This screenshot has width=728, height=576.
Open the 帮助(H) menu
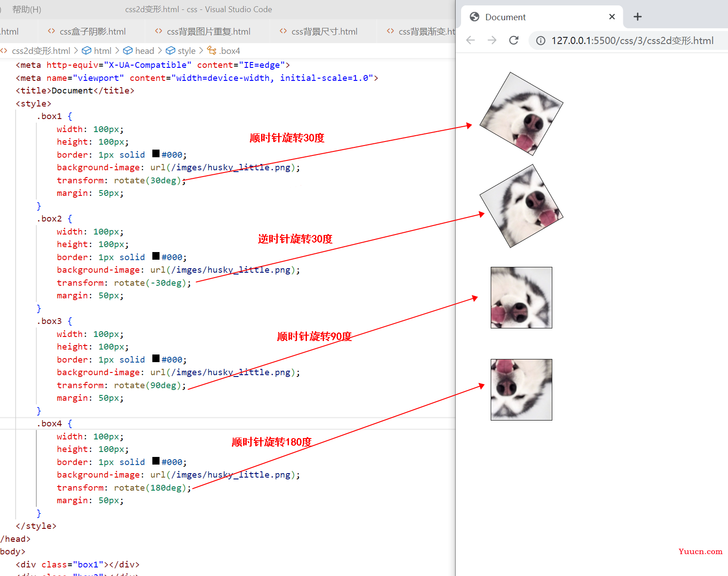pos(27,9)
